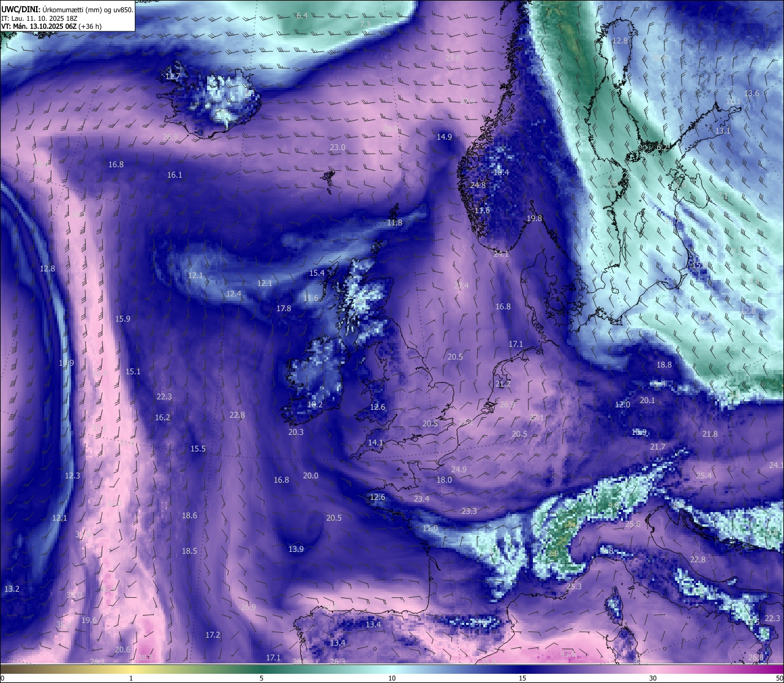Click the '13.2' value label

coord(12,589)
